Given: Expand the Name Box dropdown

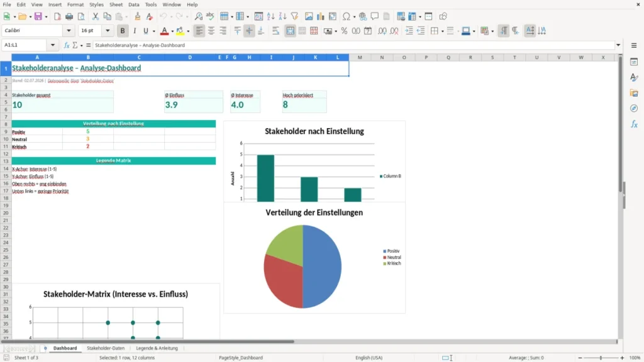Looking at the screenshot, I should coord(53,45).
